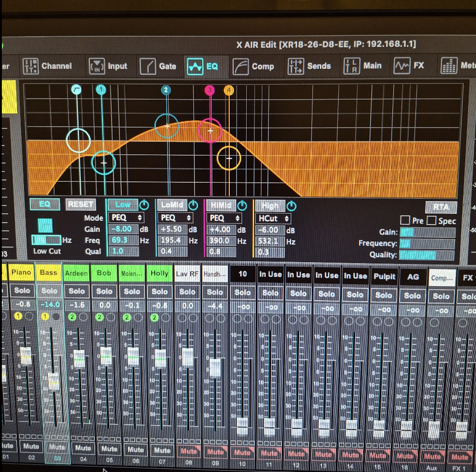
Task: Click the High frequency field 532.1
Action: [270, 242]
